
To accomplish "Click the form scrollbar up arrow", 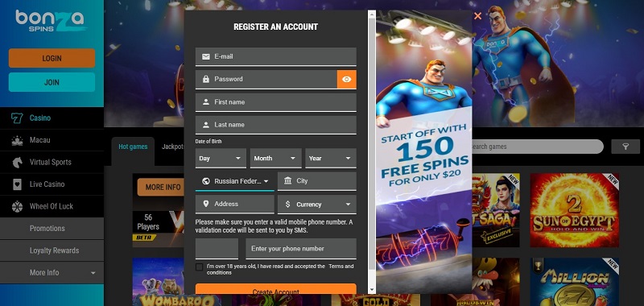I will coord(372,14).
